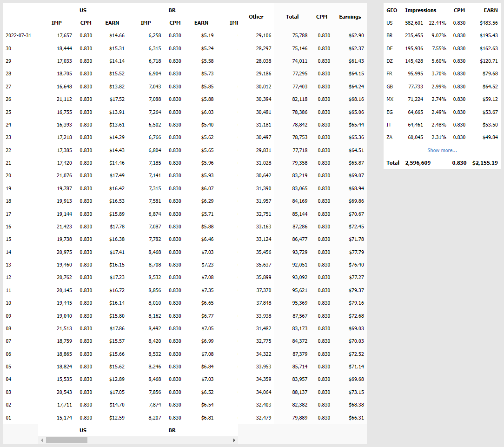Click the Other column header
Viewport: 504px width, 447px height.
pos(256,17)
